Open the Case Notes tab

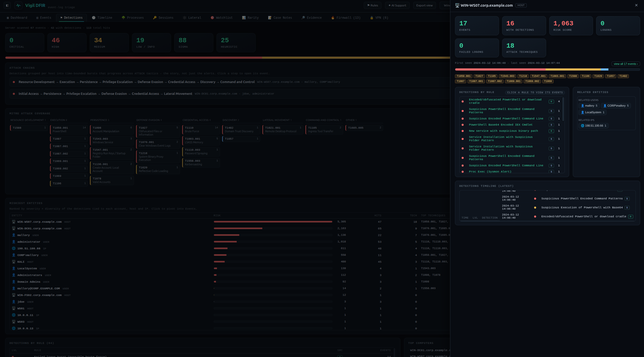(x=280, y=18)
